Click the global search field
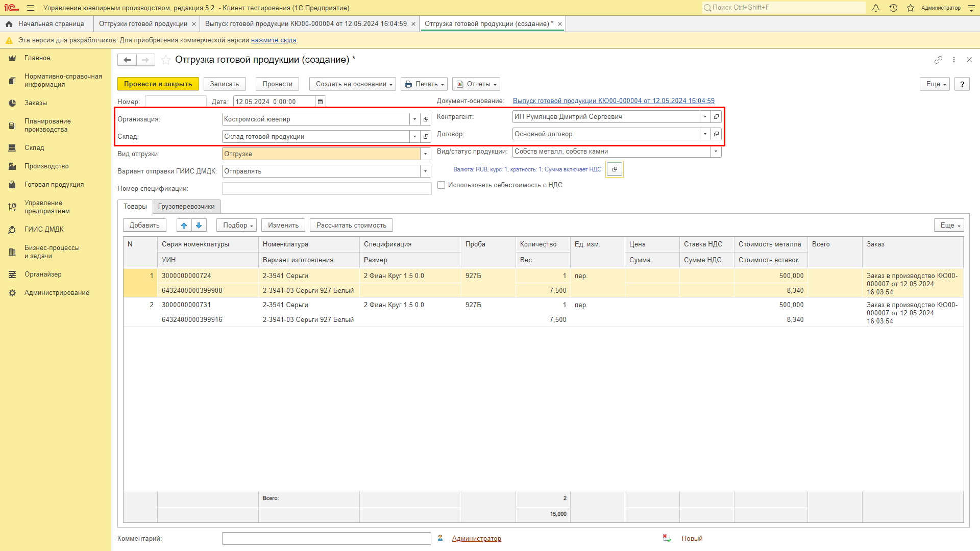The image size is (980, 551). [x=784, y=8]
